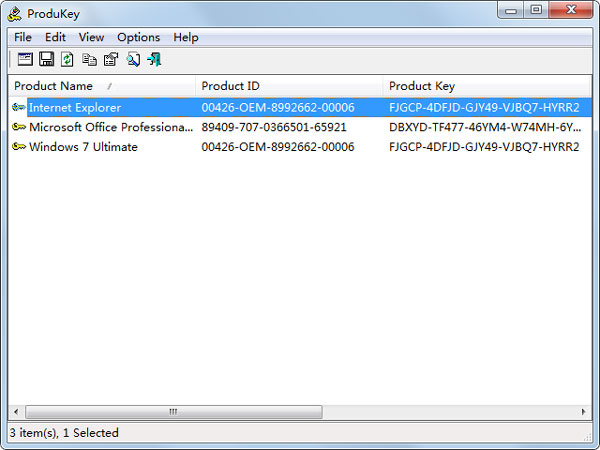Screen dimensions: 600x450
Task: Open the File menu
Action: (x=23, y=37)
